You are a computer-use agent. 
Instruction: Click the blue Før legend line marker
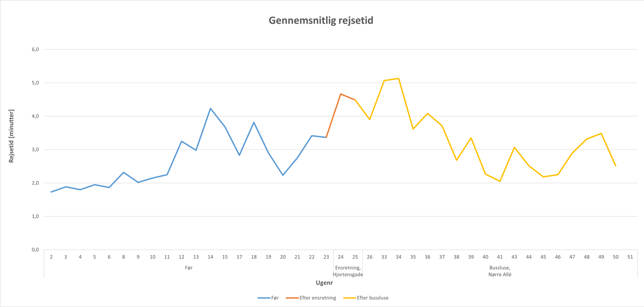(264, 298)
